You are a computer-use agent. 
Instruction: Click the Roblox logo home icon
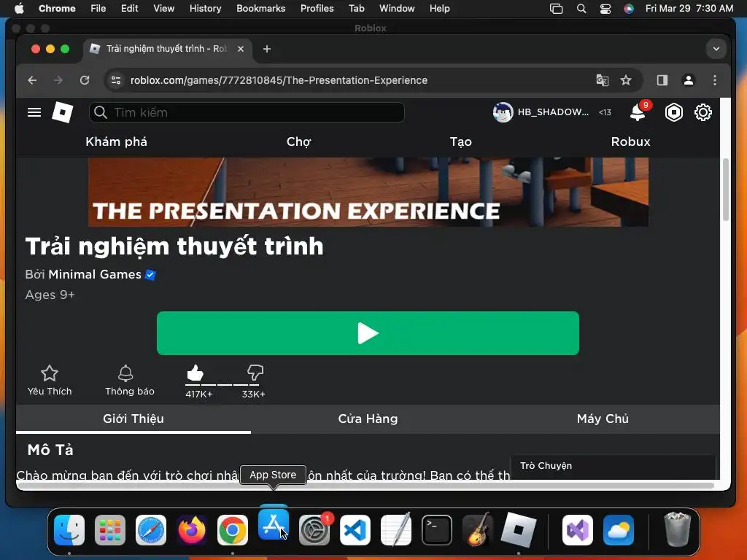click(x=63, y=112)
